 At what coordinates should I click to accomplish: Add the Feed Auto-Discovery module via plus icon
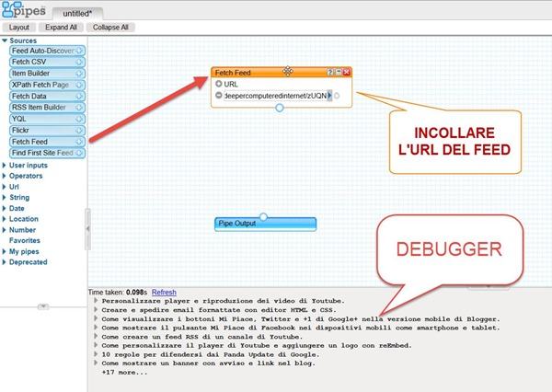[x=79, y=51]
